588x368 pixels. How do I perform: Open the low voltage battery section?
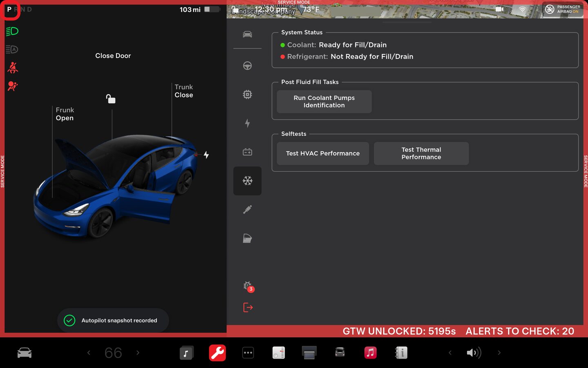pyautogui.click(x=247, y=152)
